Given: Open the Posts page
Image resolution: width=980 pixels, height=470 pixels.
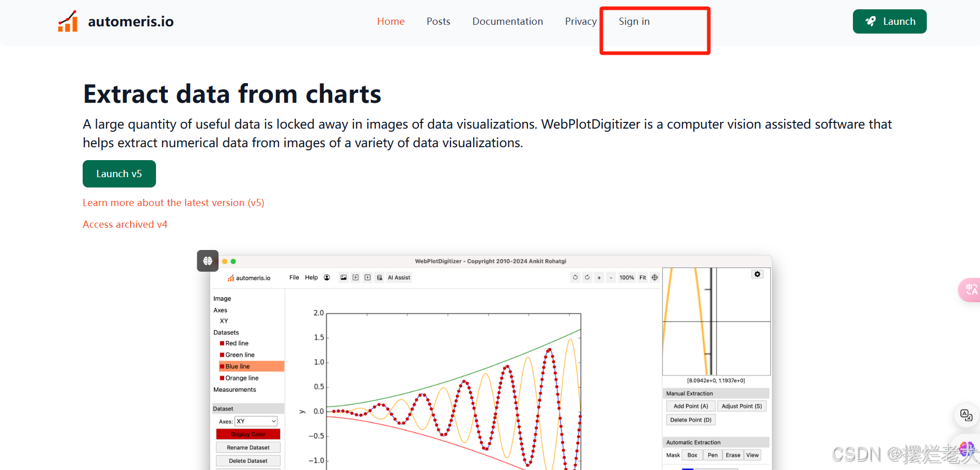Looking at the screenshot, I should click(439, 21).
